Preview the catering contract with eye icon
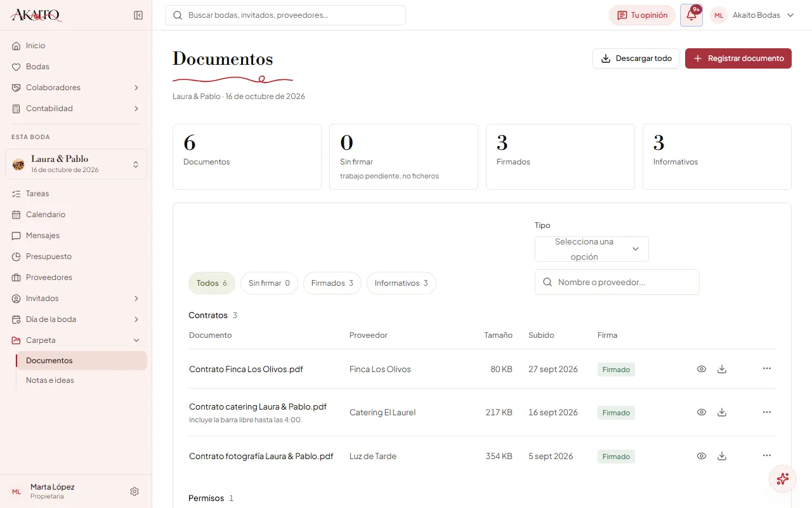The width and height of the screenshot is (812, 508). (x=702, y=412)
